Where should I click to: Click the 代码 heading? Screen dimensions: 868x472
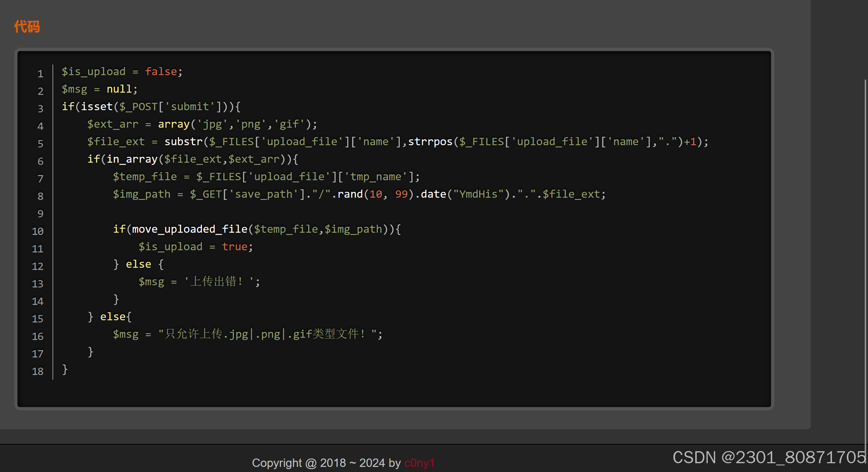pos(27,27)
